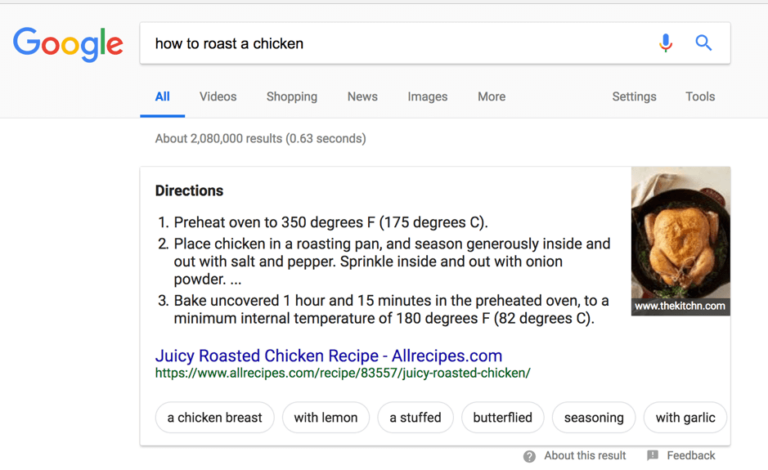Select the "a chicken breast" suggestion chip
768x470 pixels.
tap(215, 418)
